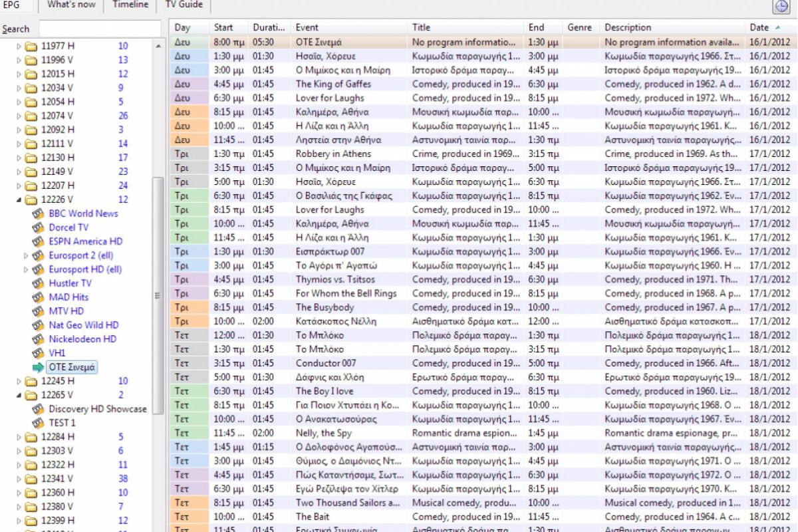Select the Nickelodeon HD channel entry
The width and height of the screenshot is (798, 532).
82,339
